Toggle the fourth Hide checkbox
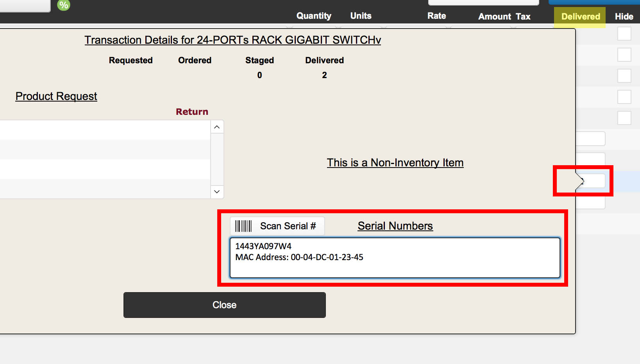This screenshot has height=364, width=640. click(x=624, y=97)
